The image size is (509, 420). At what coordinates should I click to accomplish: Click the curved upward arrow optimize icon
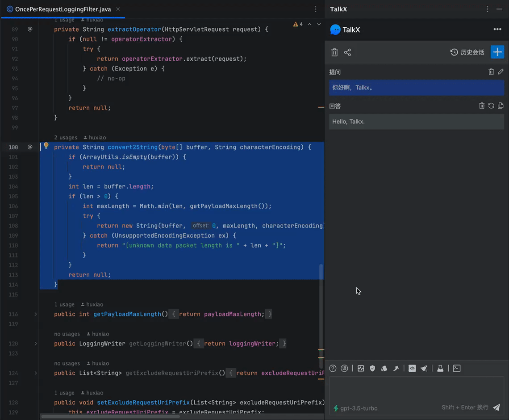(x=396, y=368)
